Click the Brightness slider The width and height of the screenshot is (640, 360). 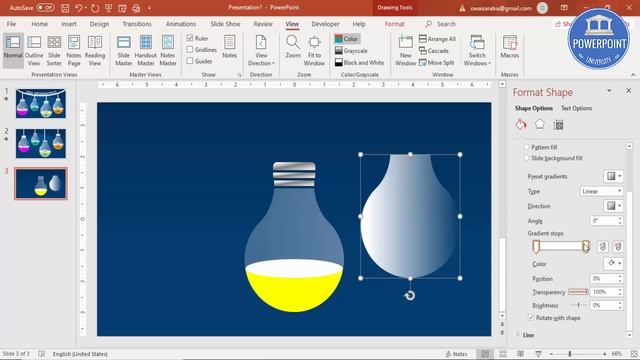tap(578, 305)
